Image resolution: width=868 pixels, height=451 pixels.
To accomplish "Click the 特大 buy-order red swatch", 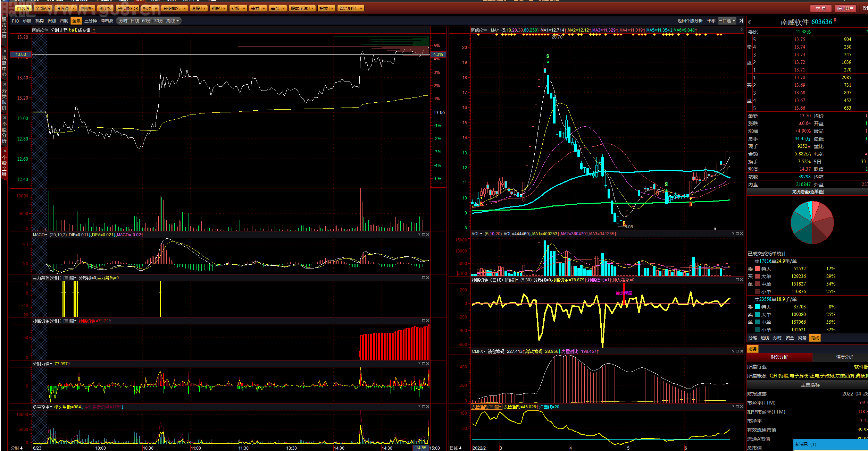I will point(758,269).
